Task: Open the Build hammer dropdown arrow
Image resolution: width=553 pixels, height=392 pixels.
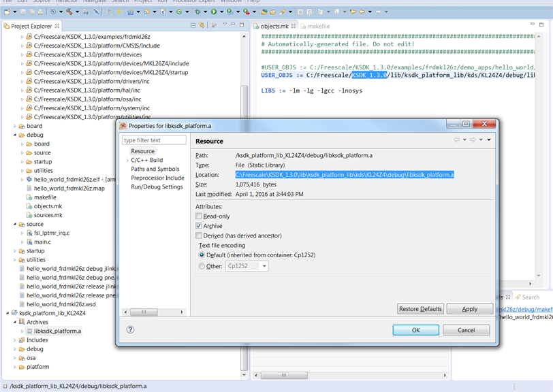Action: pos(77,12)
